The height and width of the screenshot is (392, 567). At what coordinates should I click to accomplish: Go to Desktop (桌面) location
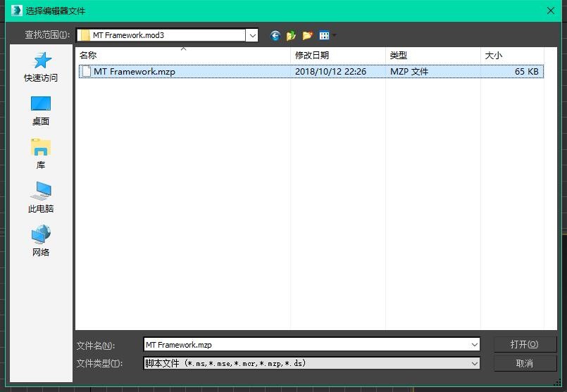pyautogui.click(x=41, y=111)
